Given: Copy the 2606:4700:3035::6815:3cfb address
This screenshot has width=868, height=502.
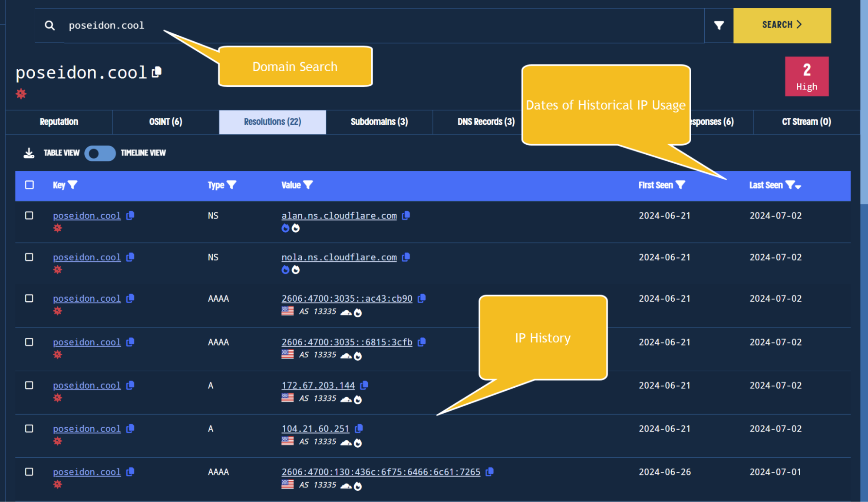Looking at the screenshot, I should point(422,342).
